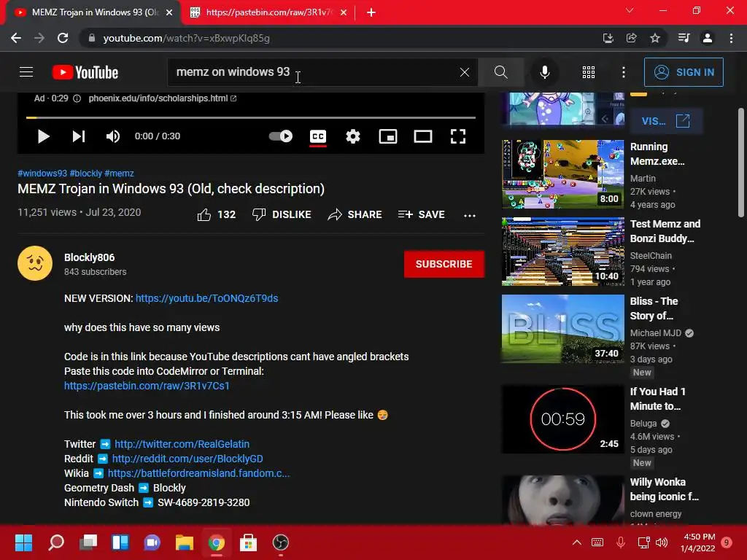This screenshot has height=560, width=747.
Task: Close the pastebin tab
Action: [344, 12]
